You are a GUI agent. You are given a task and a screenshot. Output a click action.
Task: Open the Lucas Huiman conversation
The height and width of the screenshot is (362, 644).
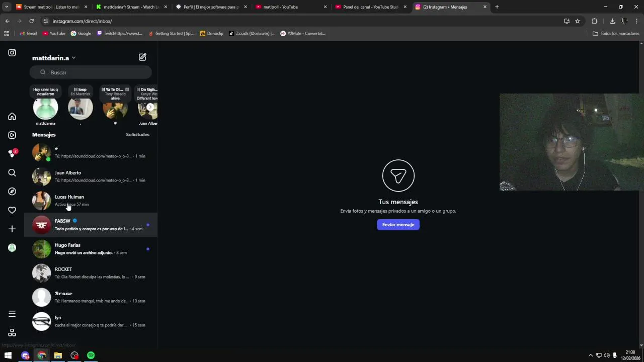coord(91,201)
